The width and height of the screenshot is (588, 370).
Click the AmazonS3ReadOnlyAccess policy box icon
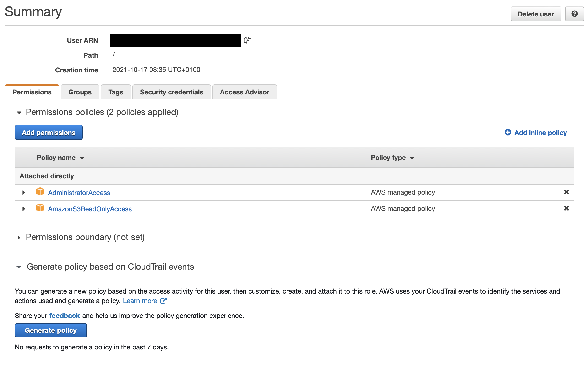tap(40, 208)
